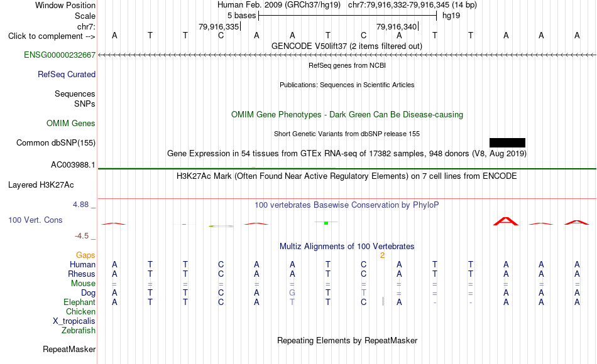Click 'Publications: Sequences in Scientific Articles' title
597x364 pixels.
[347, 85]
